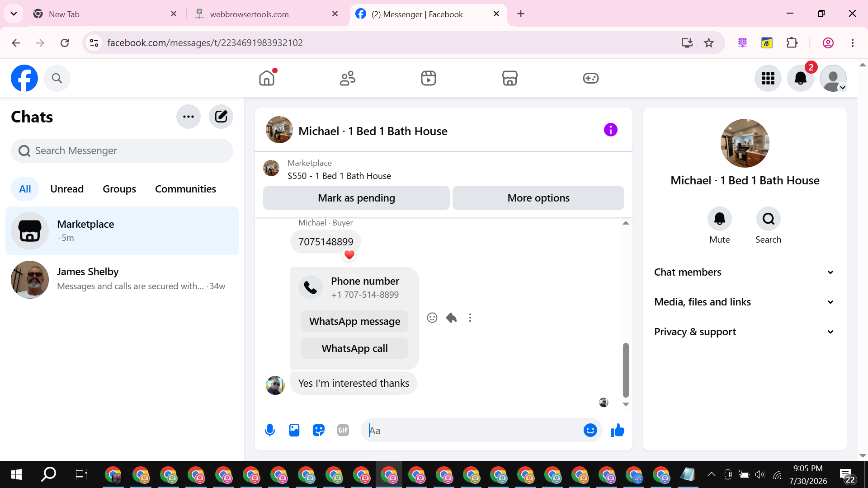Click the browser address bar URL
This screenshot has height=488, width=868.
tap(205, 43)
